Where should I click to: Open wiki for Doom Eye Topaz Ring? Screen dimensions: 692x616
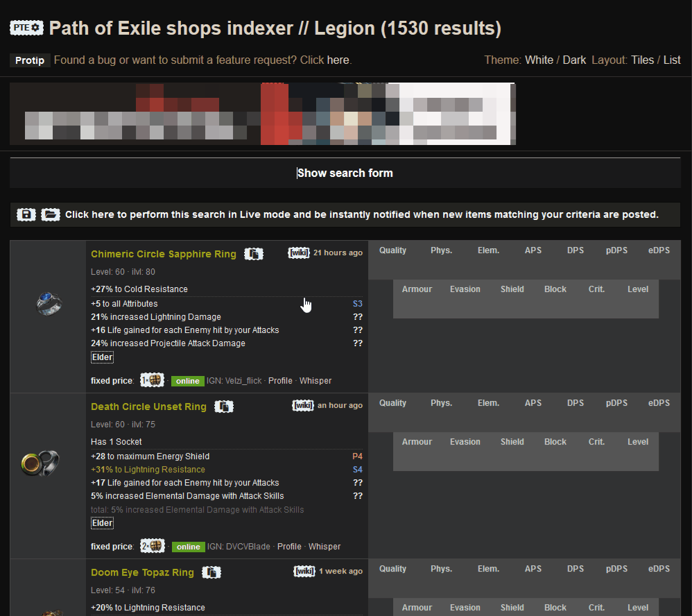[304, 572]
